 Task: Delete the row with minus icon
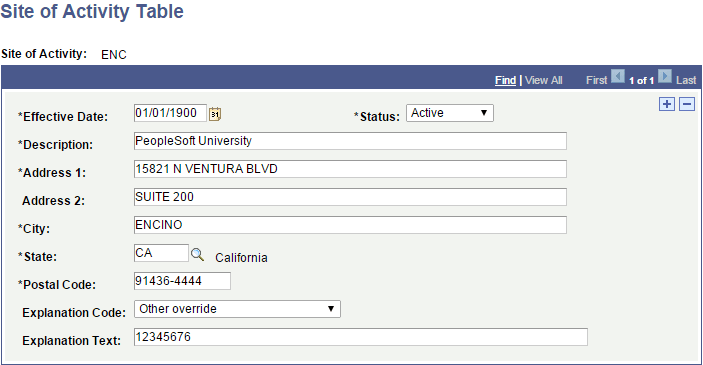[687, 104]
